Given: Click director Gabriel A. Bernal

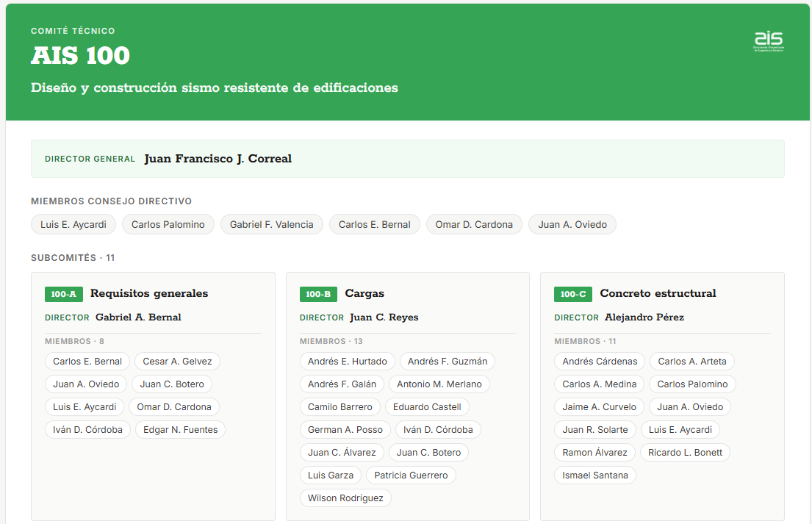Looking at the screenshot, I should click(138, 317).
